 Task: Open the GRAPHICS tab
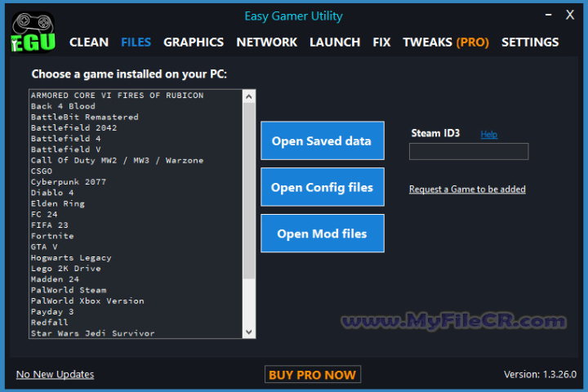click(x=194, y=42)
